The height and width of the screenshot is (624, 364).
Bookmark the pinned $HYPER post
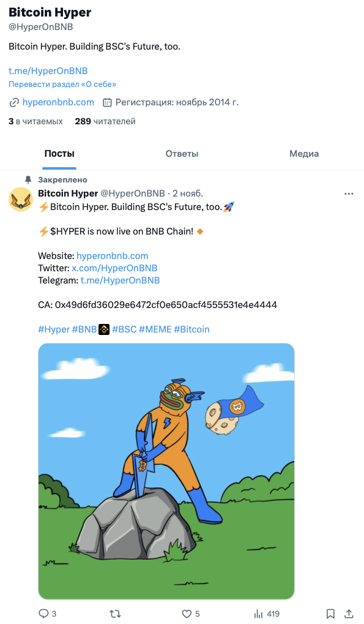coord(330,614)
